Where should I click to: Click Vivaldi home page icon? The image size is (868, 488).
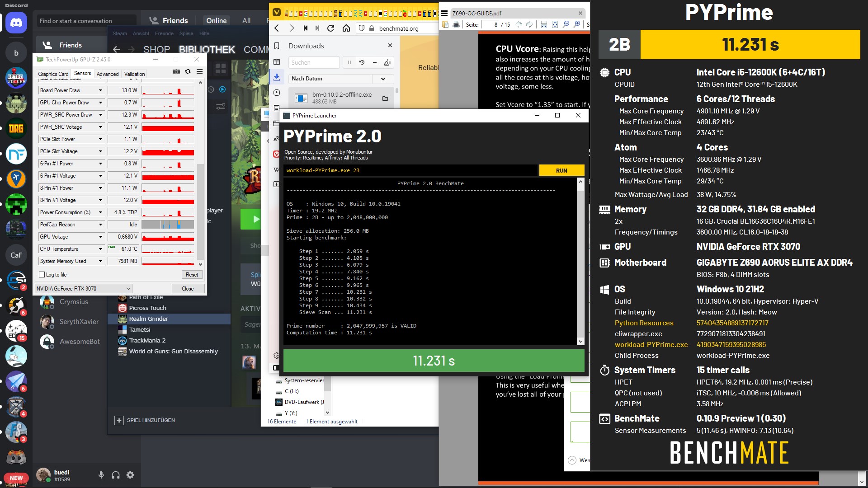pos(346,28)
